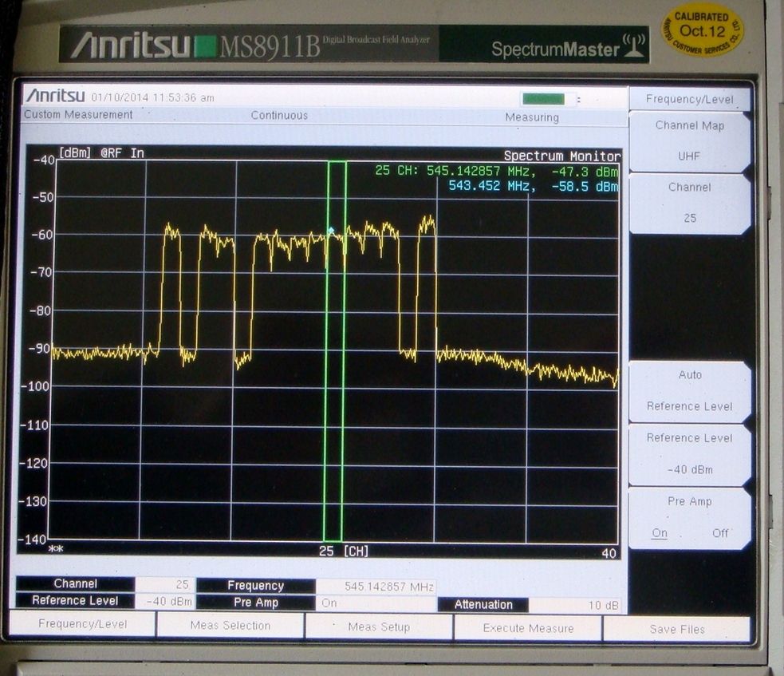784x676 pixels.
Task: Click the 25 [CH] axis label
Action: click(x=344, y=551)
